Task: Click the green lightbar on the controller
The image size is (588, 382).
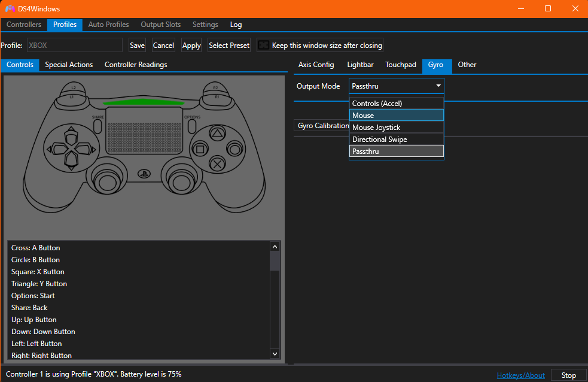Action: 144,102
